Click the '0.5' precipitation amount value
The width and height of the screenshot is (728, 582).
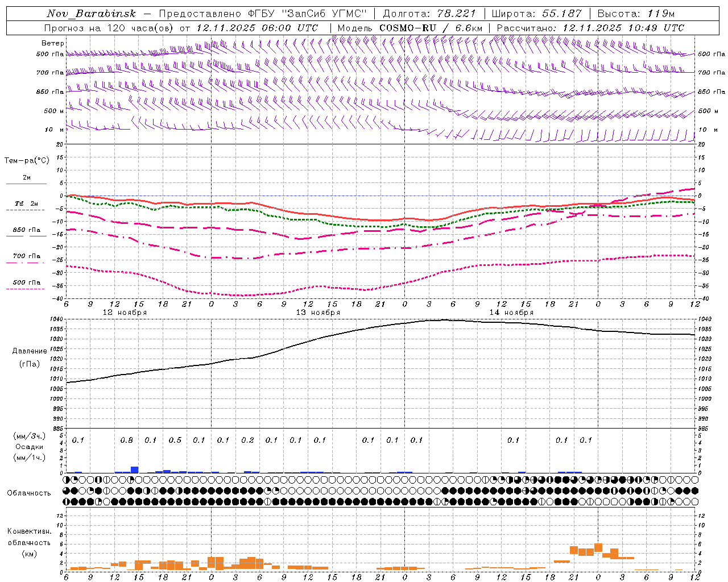click(x=175, y=440)
